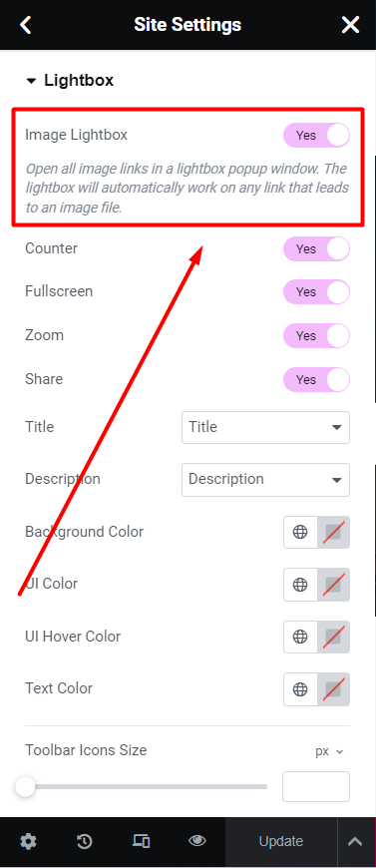Switch to Responsive Mode icon
376x868 pixels.
pos(141,841)
